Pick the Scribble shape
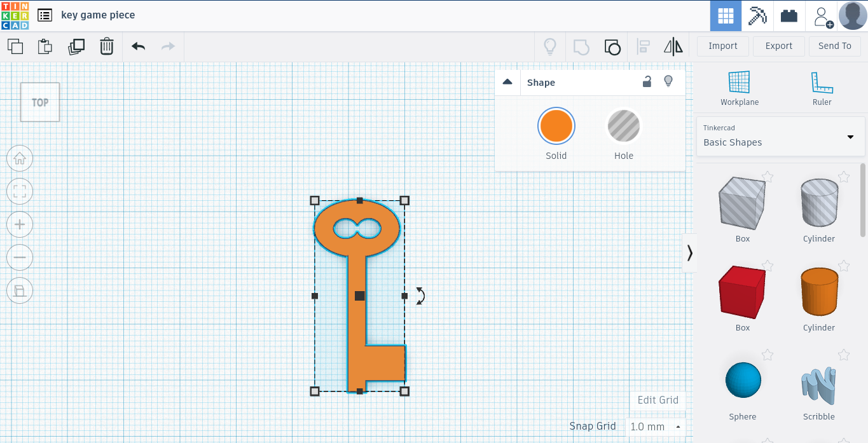 click(x=819, y=386)
